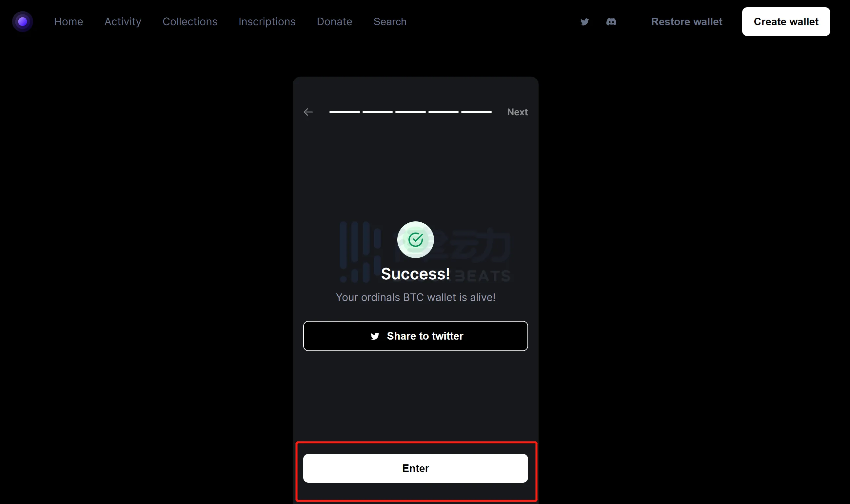Click the Enter button to proceed
The height and width of the screenshot is (504, 850).
[415, 468]
